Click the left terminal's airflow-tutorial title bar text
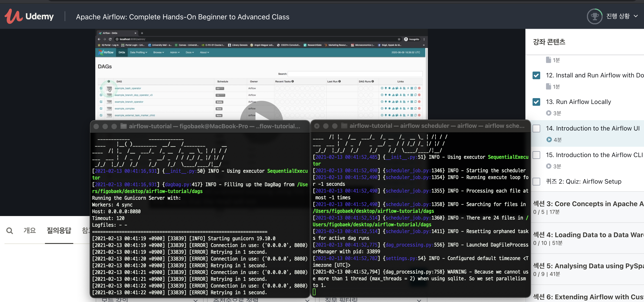The image size is (644, 302). point(214,126)
